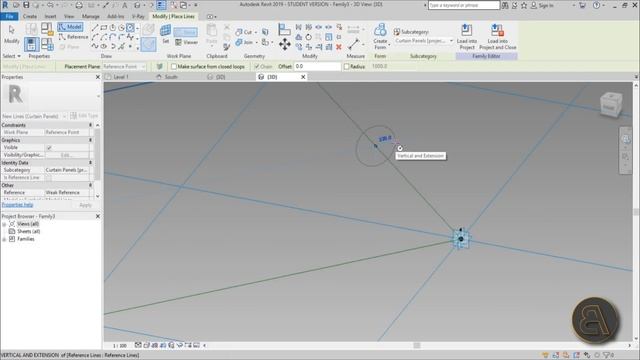Collapse the Identity Data section
Screen dimensions: 640x360
[90, 162]
